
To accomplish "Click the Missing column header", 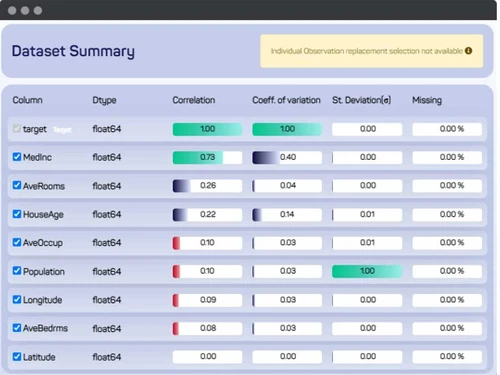I will tap(427, 100).
